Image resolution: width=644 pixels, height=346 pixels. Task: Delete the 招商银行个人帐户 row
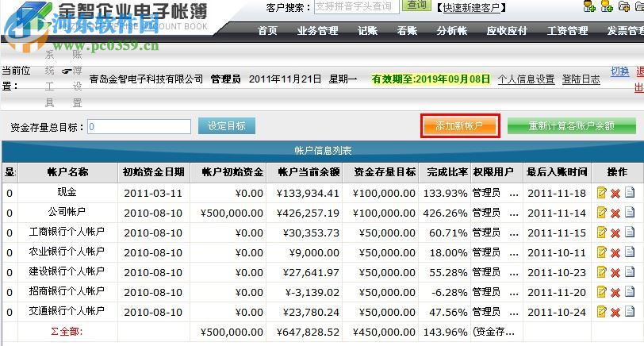615,293
